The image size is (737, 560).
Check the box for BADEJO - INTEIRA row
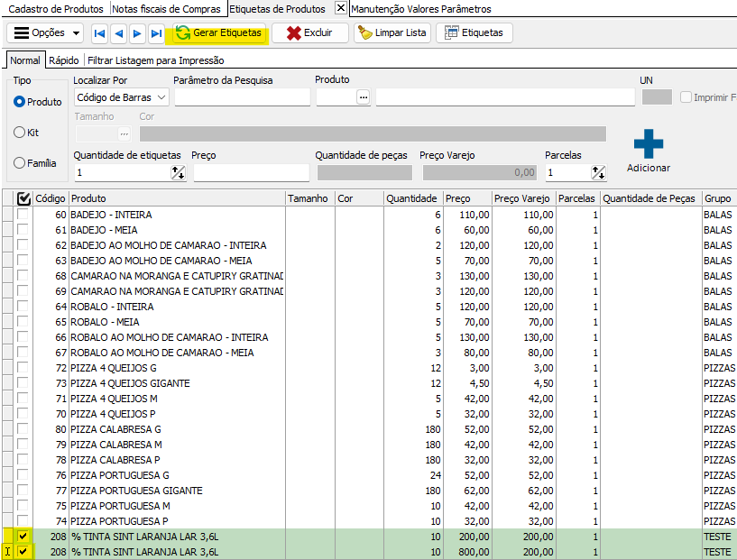click(x=23, y=215)
